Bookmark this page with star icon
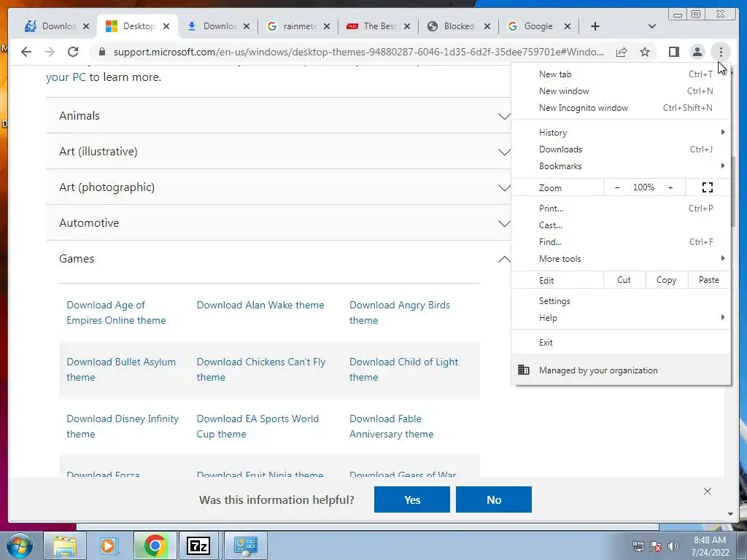This screenshot has height=560, width=747. [645, 52]
